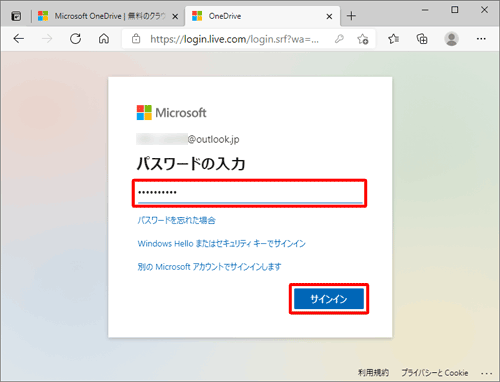The width and height of the screenshot is (500, 382).
Task: Add page to favorites star icon
Action: [363, 39]
